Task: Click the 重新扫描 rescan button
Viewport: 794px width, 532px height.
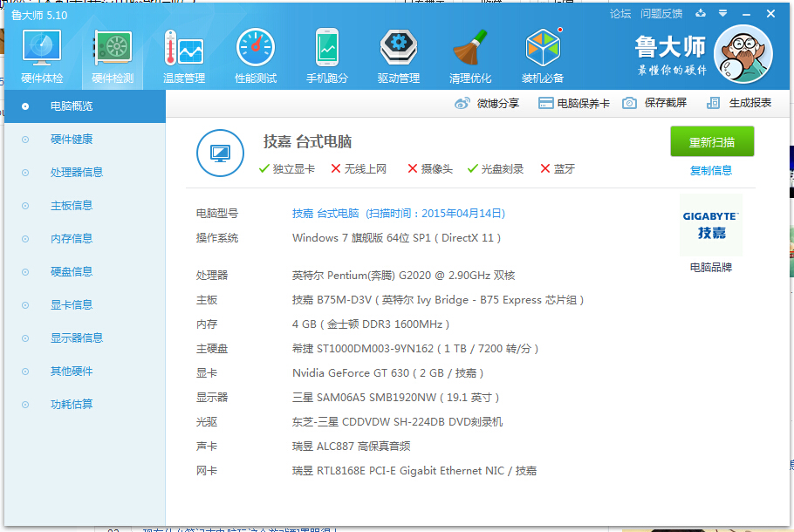Action: coord(712,142)
